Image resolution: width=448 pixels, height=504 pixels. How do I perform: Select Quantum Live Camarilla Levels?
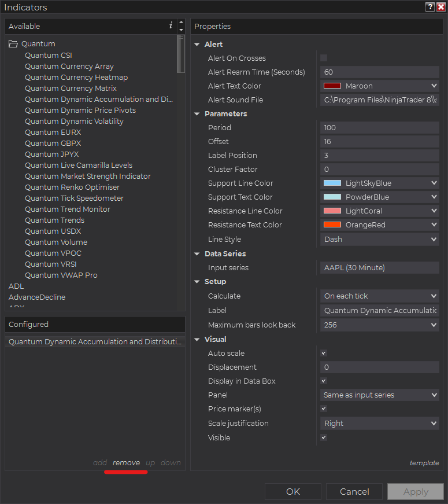(79, 165)
